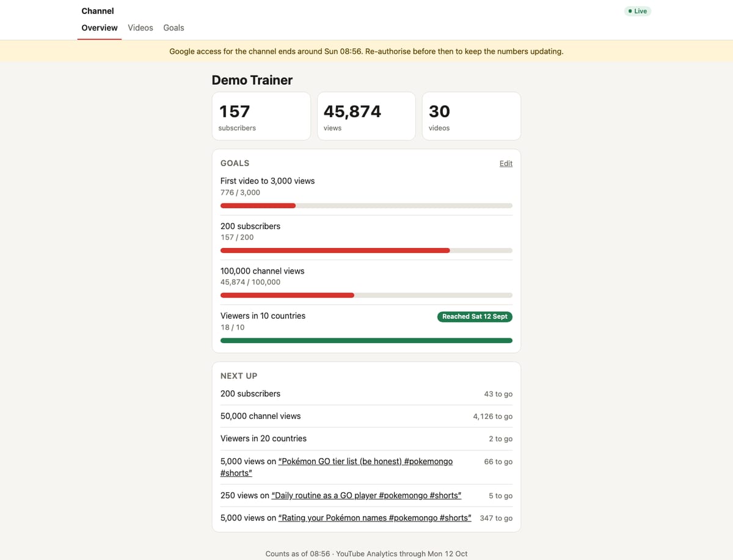The height and width of the screenshot is (560, 733).
Task: Click the '347 to go' value
Action: (496, 518)
